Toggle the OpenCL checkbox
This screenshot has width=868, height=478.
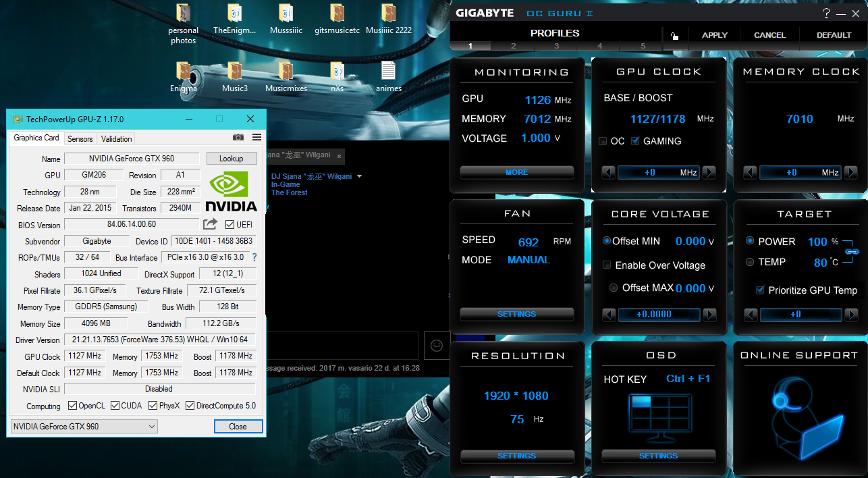73,406
